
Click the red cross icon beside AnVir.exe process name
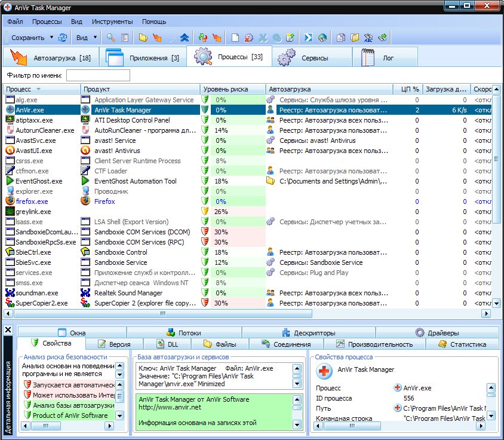[x=10, y=110]
